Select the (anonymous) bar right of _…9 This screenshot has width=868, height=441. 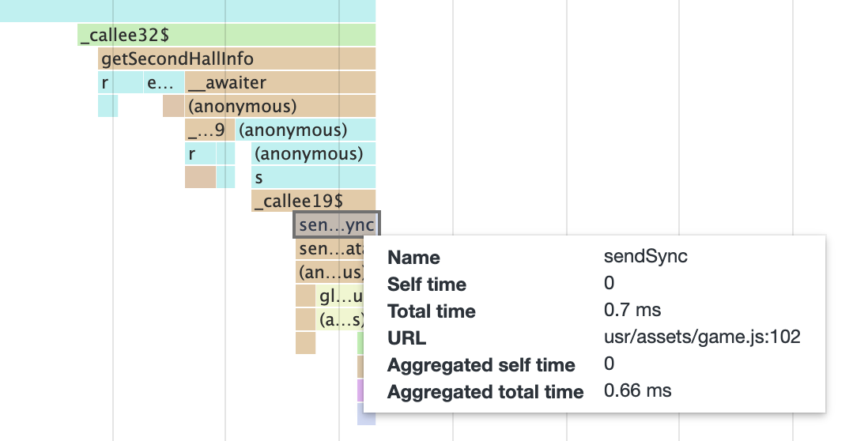(x=306, y=130)
